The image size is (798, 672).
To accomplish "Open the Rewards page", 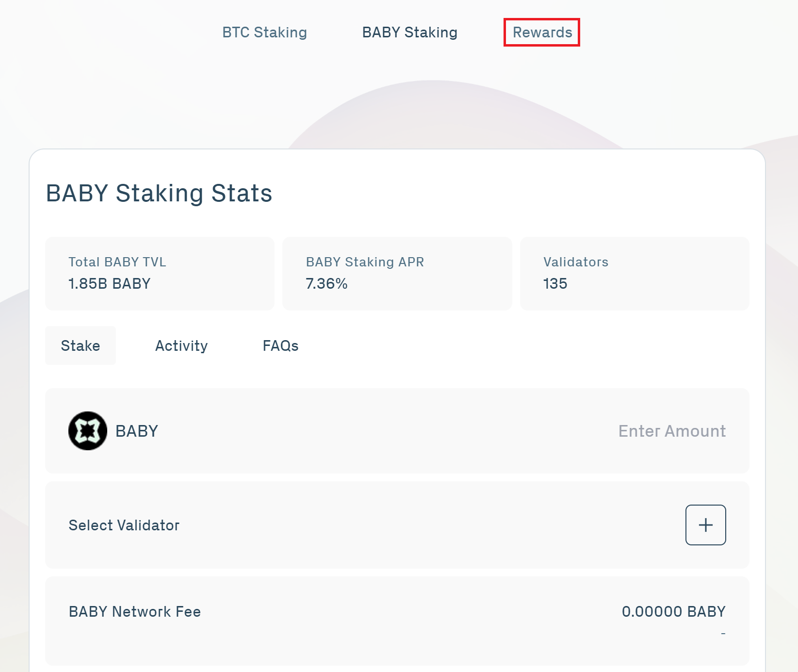I will pos(541,32).
